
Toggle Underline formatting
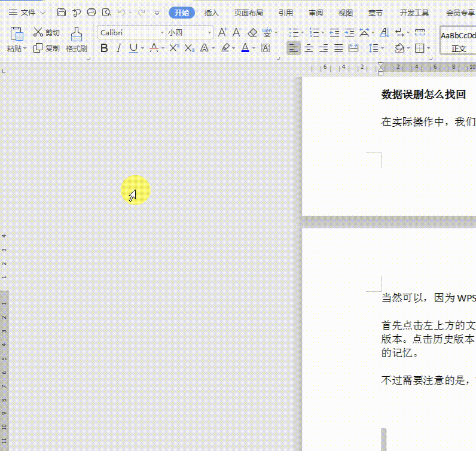(x=133, y=48)
